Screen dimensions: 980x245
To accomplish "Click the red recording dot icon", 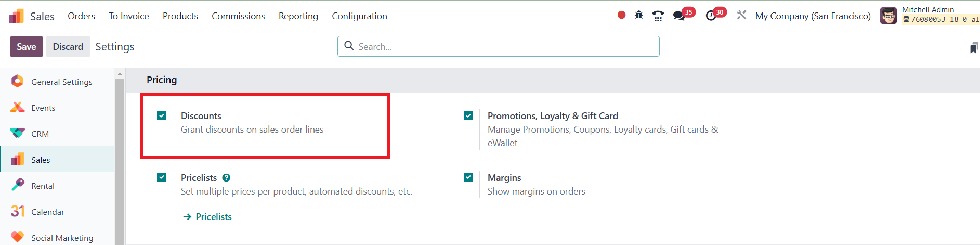I will [x=621, y=15].
